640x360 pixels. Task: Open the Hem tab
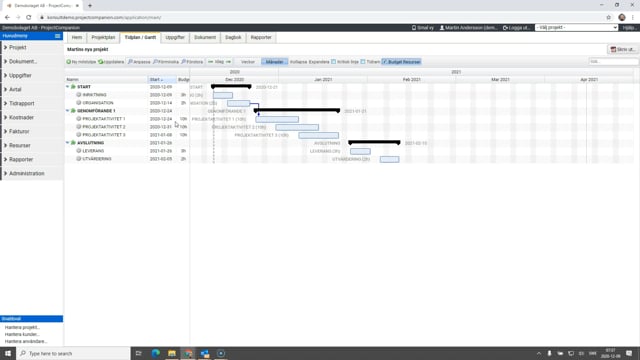click(77, 38)
